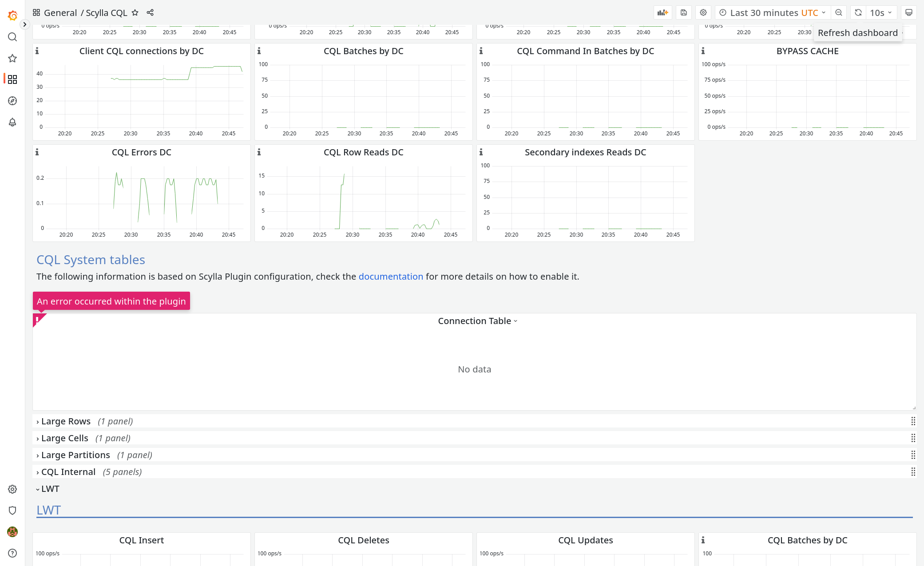
Task: Click the Add panel icon
Action: pyautogui.click(x=662, y=13)
